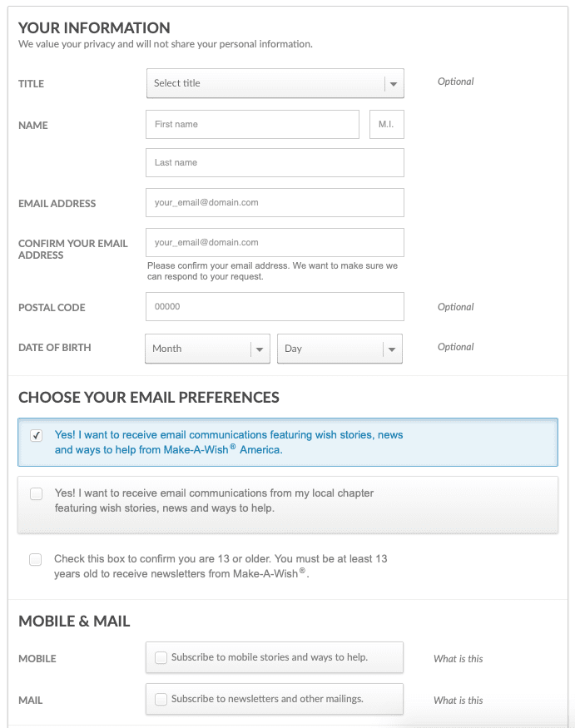The image size is (575, 728).
Task: Open the Select title dropdown
Action: coord(275,83)
